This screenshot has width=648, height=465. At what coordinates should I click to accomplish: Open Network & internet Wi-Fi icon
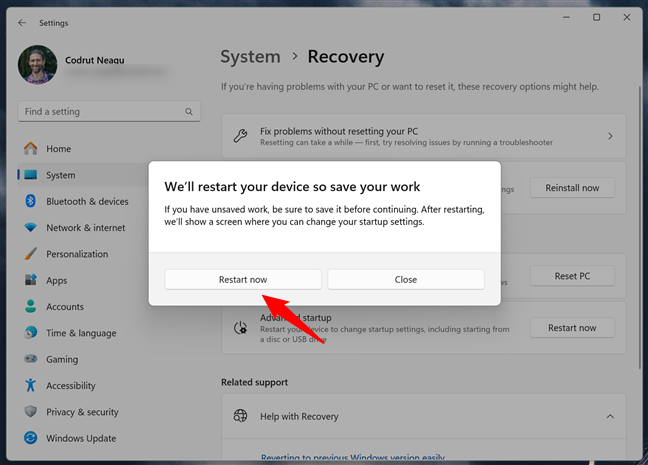pos(31,227)
